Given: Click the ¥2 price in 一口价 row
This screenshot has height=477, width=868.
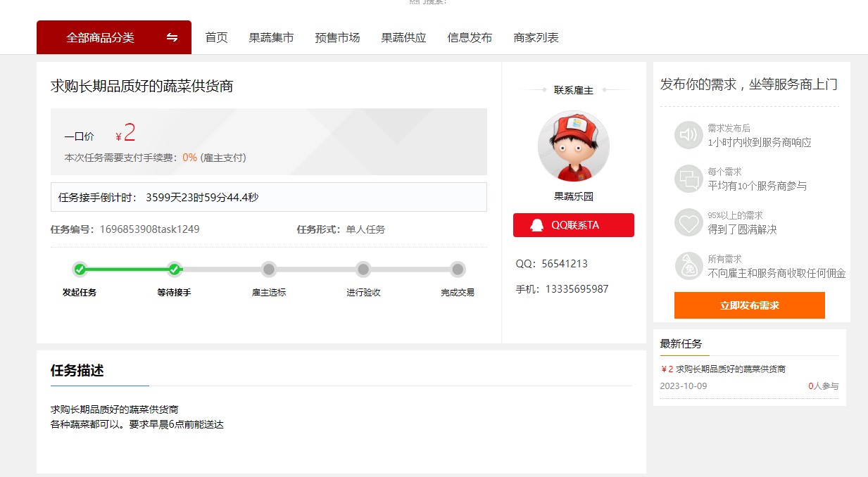Looking at the screenshot, I should [126, 133].
